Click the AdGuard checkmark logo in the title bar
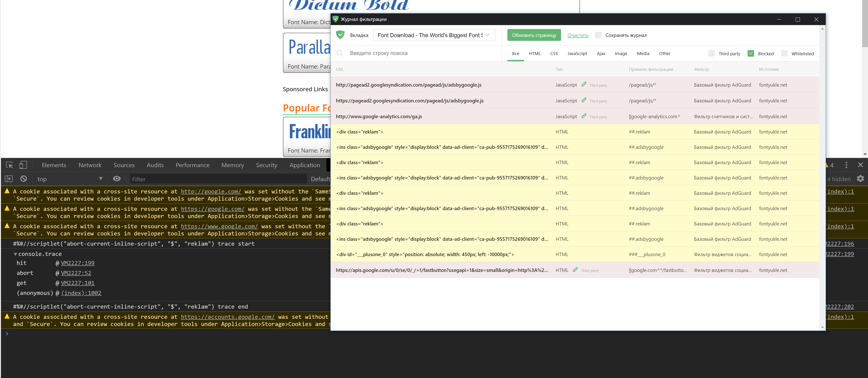The image size is (868, 378). pos(335,19)
